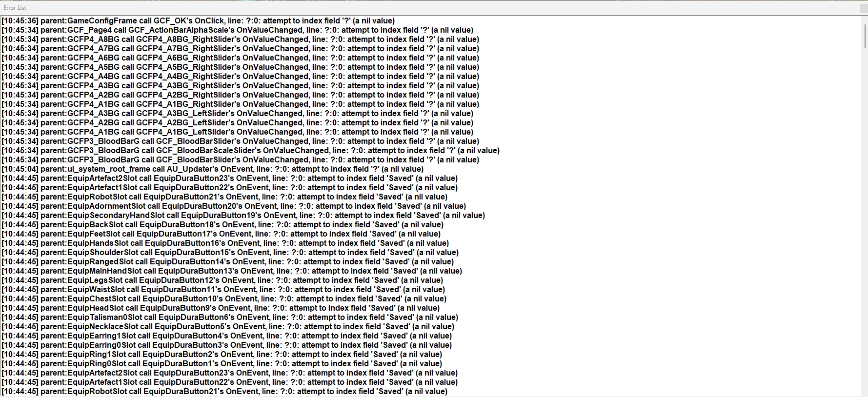Select the EquipRing0Slot EquipDuraButton1 error
The height and width of the screenshot is (397, 868).
pyautogui.click(x=222, y=364)
